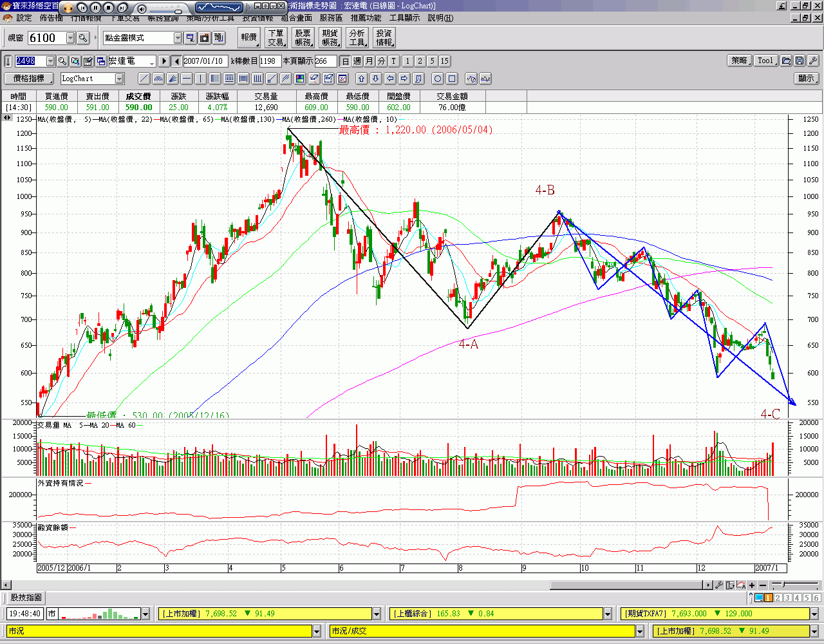Click the previous stock left arrow button
824x644 pixels.
(176, 61)
